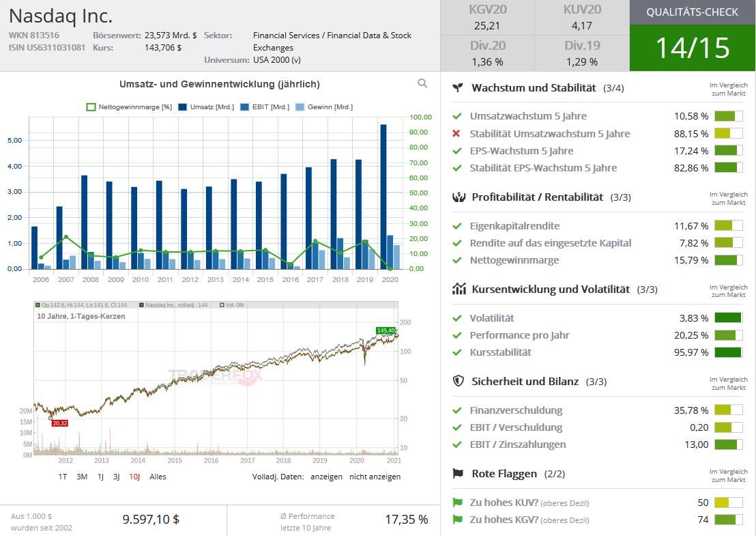Click the Wachstum und Stabilität plant icon
756x536 pixels.
[x=458, y=88]
